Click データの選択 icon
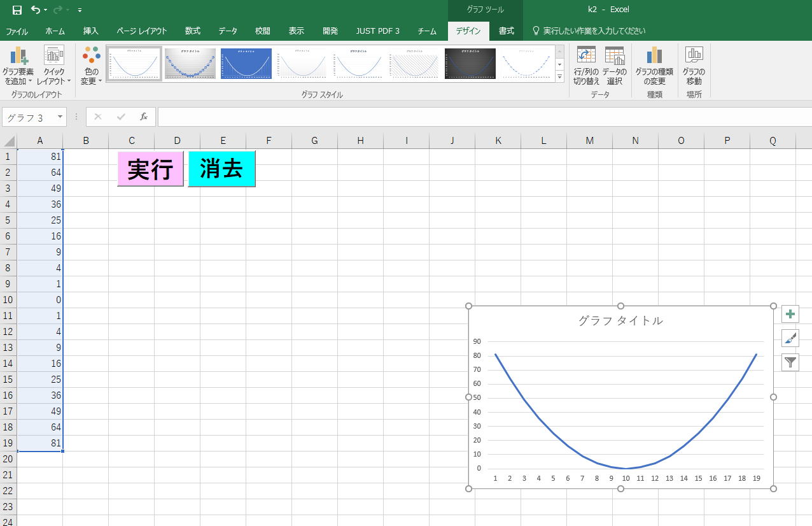Screen dimensions: 812x526 (615, 66)
